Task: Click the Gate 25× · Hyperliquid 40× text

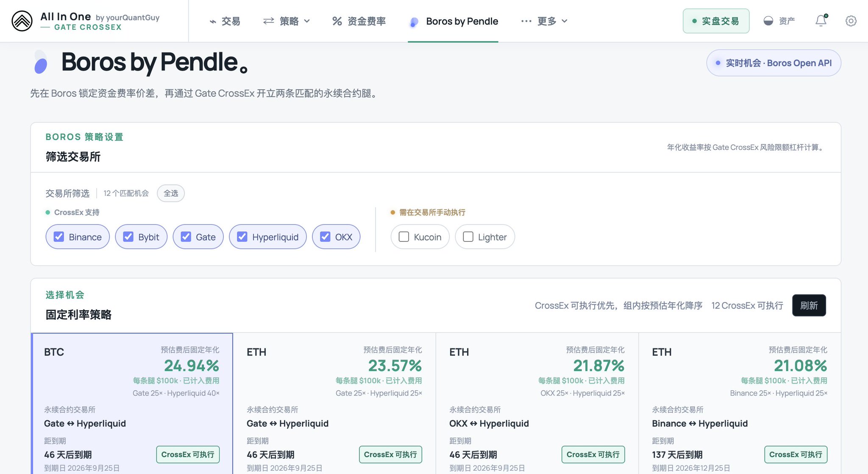Action: pos(176,393)
